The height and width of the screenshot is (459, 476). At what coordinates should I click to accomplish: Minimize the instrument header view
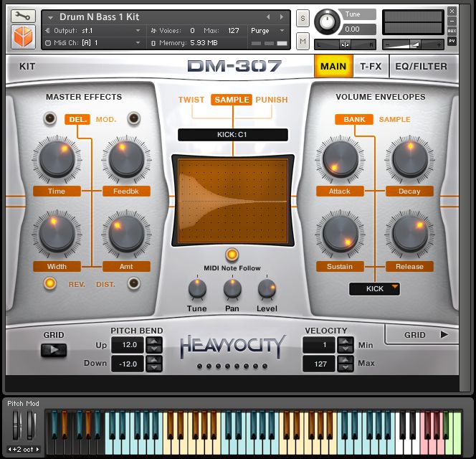coord(452,21)
